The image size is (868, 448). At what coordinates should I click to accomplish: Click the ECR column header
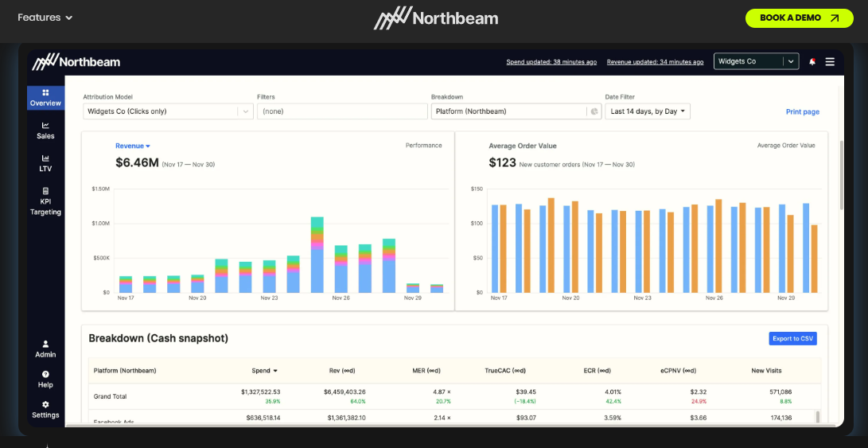pyautogui.click(x=597, y=371)
